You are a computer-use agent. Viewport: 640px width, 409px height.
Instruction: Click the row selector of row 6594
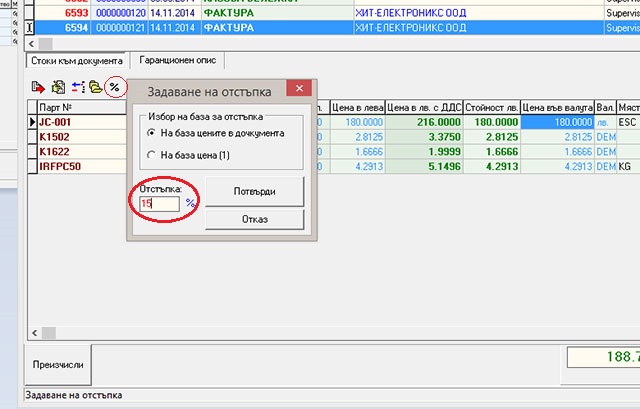pyautogui.click(x=29, y=28)
